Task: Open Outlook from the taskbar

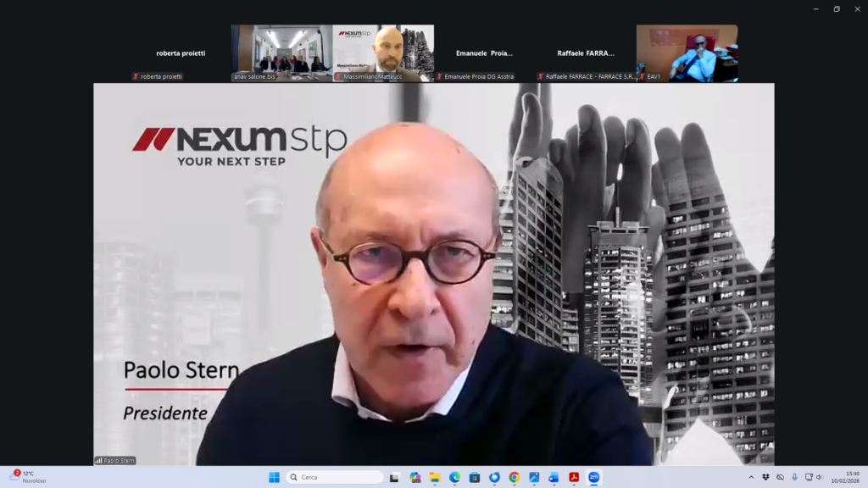Action: point(554,477)
